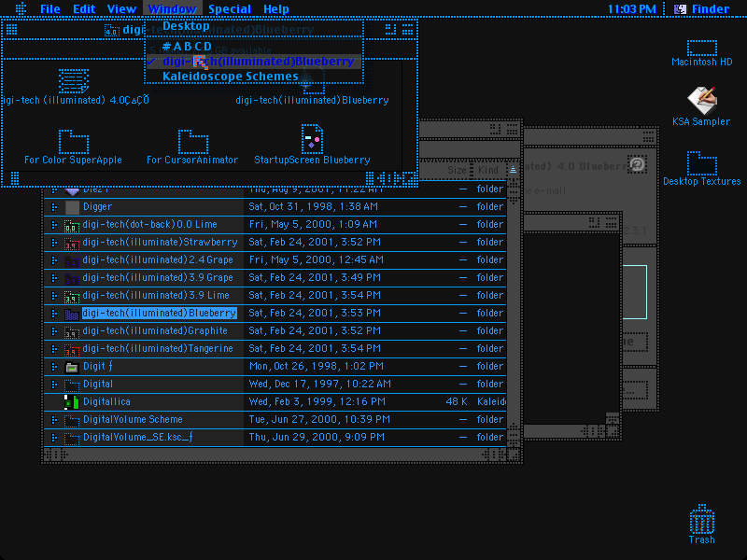This screenshot has width=747, height=560.
Task: Click the digi-tech(illuminated)3.9 Grape folder icon
Action: coord(72,278)
